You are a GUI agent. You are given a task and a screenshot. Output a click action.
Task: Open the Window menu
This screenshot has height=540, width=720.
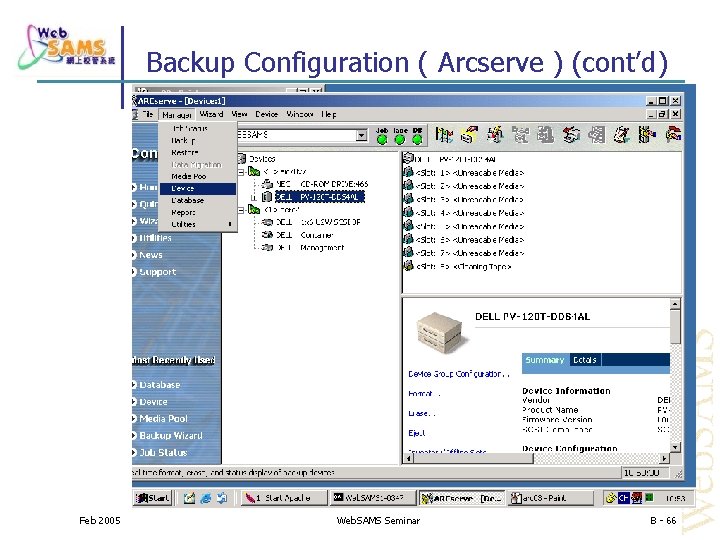300,114
